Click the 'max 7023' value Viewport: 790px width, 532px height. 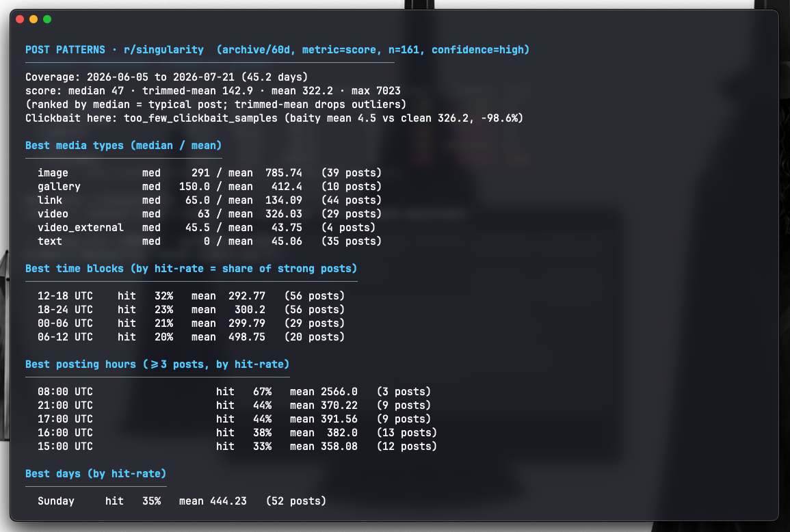point(376,91)
